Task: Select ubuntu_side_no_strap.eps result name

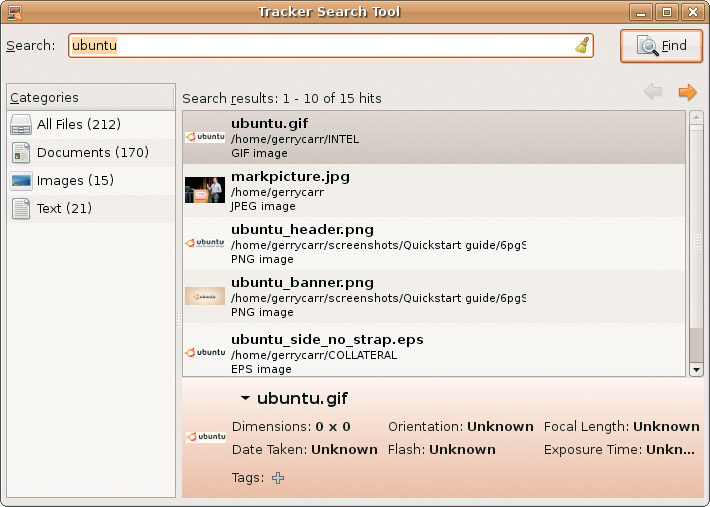Action: pos(327,340)
